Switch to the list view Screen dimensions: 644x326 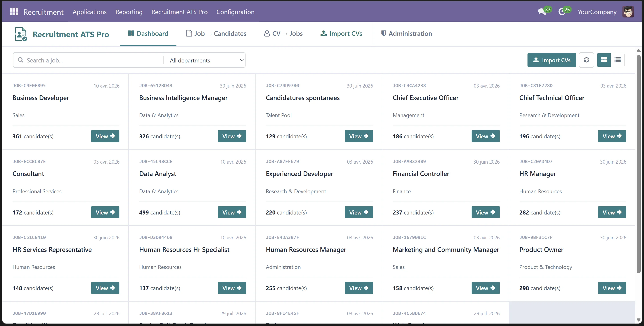point(617,60)
